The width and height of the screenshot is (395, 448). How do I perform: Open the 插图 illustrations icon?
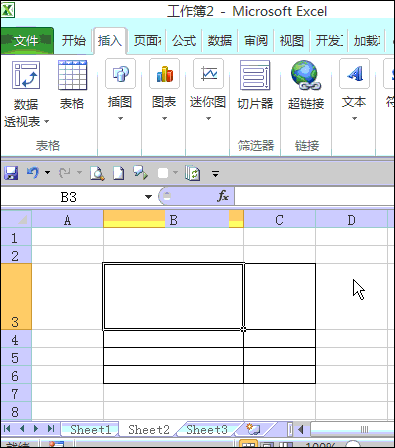coord(120,74)
